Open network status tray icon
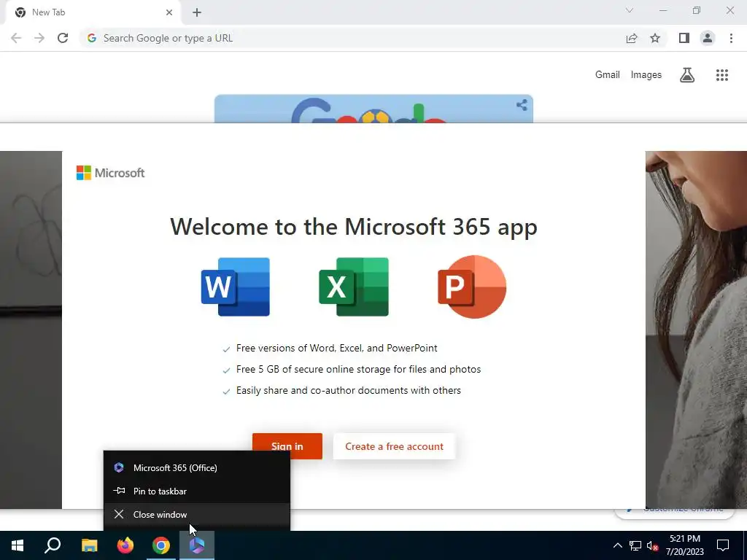The width and height of the screenshot is (747, 560). [635, 545]
